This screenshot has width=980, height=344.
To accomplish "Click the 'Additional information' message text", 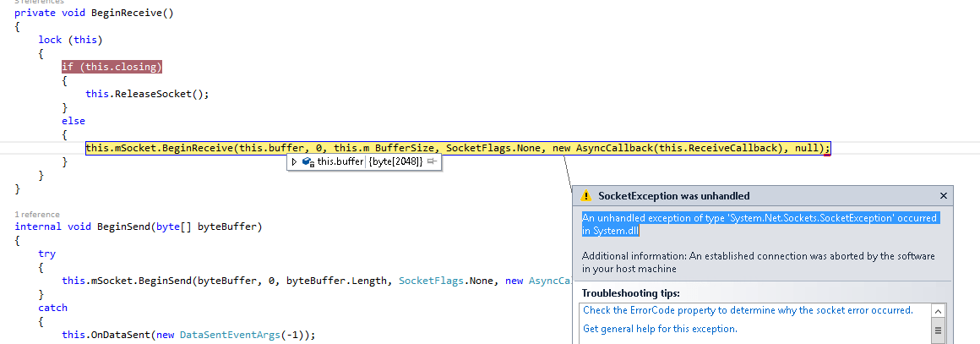I will tap(758, 263).
